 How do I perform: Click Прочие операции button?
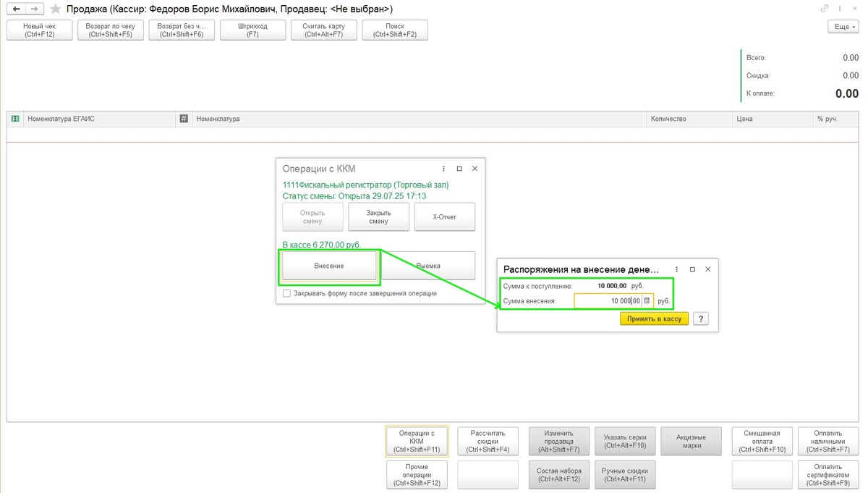(x=417, y=475)
